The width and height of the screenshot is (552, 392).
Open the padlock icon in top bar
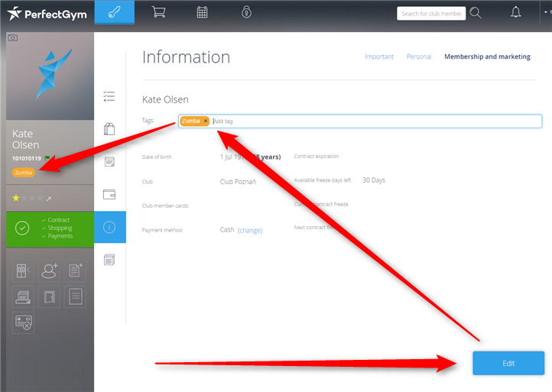(246, 12)
